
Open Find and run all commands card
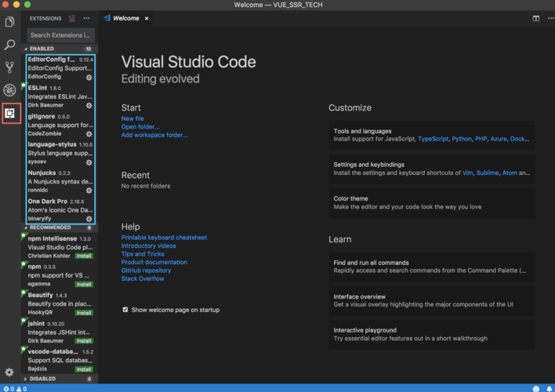pyautogui.click(x=432, y=267)
